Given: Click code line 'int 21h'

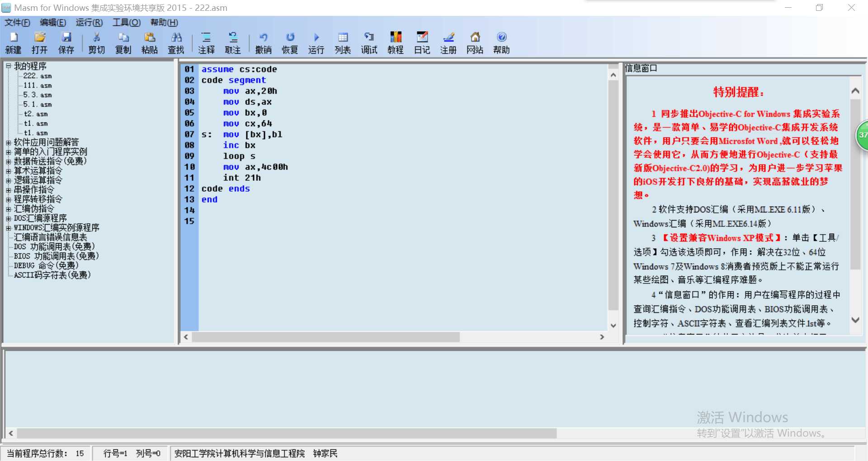Looking at the screenshot, I should tap(242, 178).
